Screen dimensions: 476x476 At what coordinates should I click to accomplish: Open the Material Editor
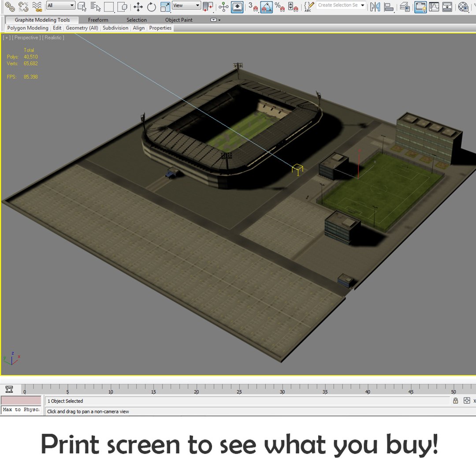click(463, 6)
